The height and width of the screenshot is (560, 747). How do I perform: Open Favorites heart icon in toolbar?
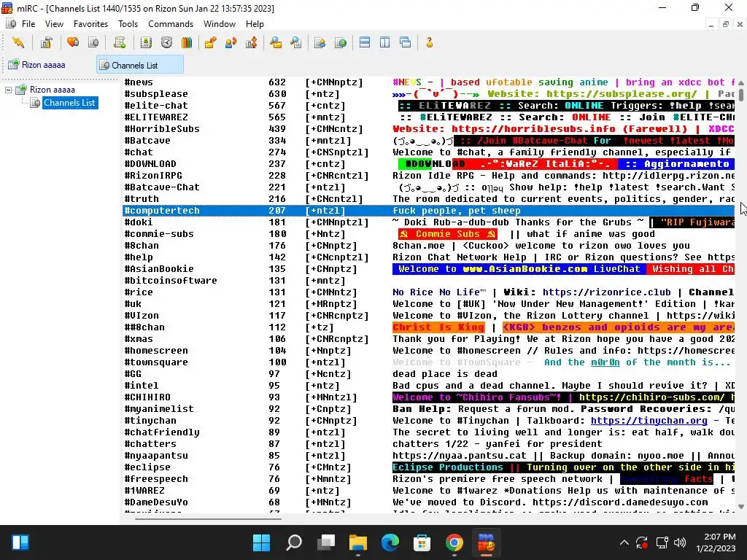pyautogui.click(x=73, y=43)
